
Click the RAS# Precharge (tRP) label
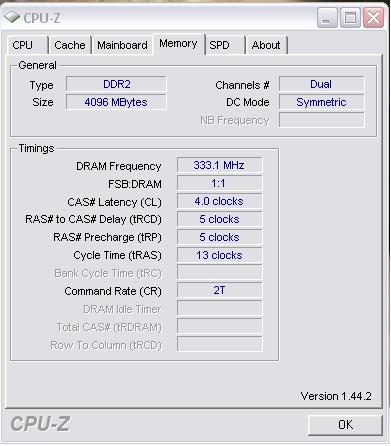click(x=107, y=238)
